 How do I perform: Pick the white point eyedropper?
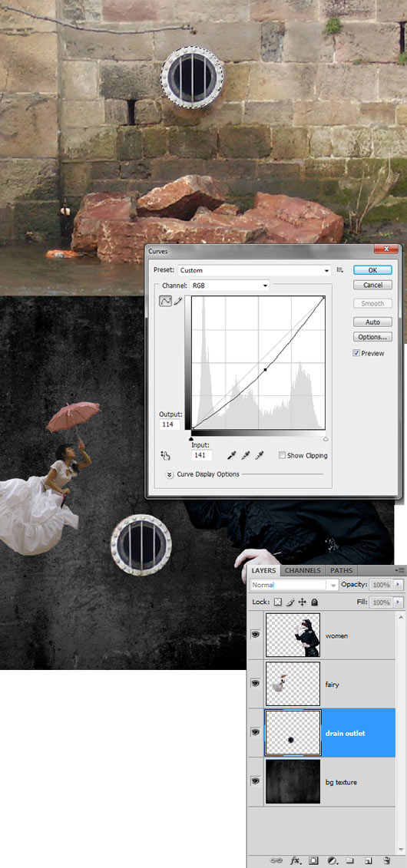coord(259,456)
